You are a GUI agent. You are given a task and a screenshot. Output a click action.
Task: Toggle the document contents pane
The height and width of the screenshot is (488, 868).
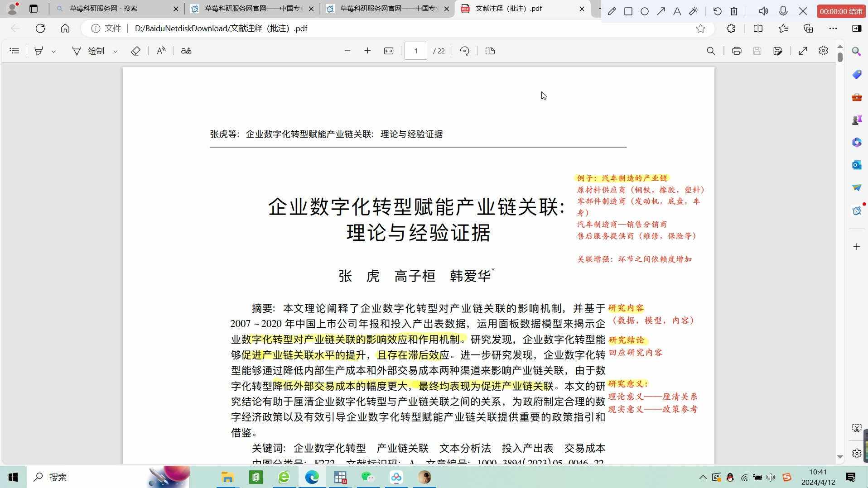tap(14, 51)
